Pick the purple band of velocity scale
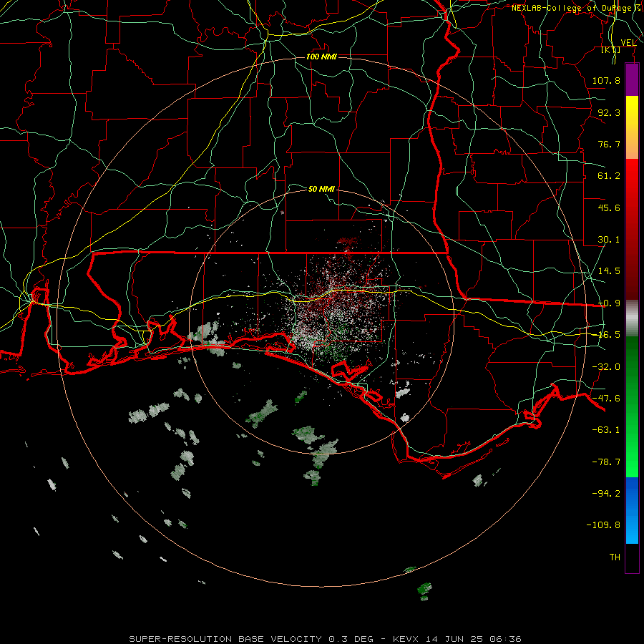This screenshot has width=644, height=644. point(632,80)
